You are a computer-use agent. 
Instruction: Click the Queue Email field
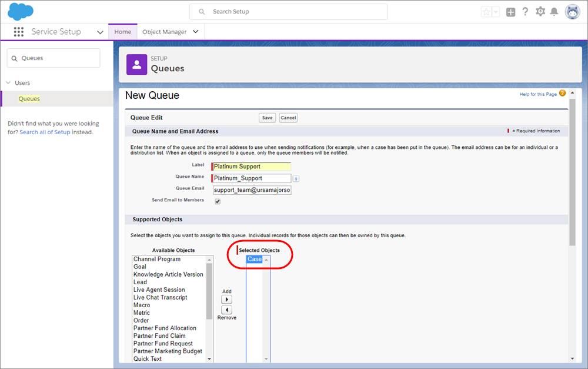(x=252, y=190)
